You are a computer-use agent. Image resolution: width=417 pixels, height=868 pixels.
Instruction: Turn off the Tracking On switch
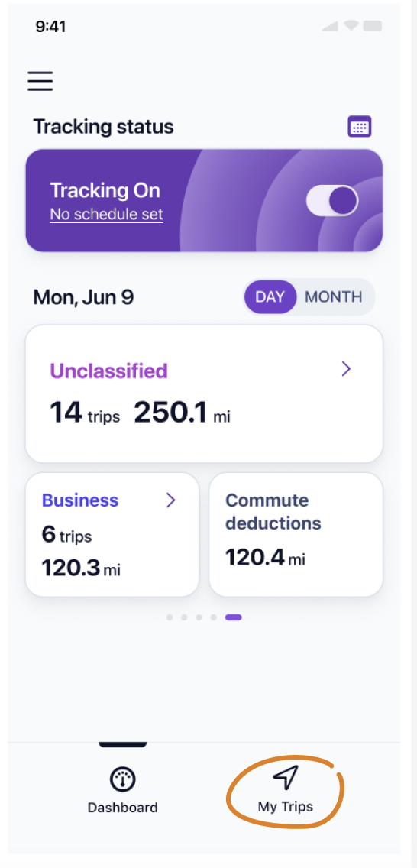pyautogui.click(x=333, y=200)
